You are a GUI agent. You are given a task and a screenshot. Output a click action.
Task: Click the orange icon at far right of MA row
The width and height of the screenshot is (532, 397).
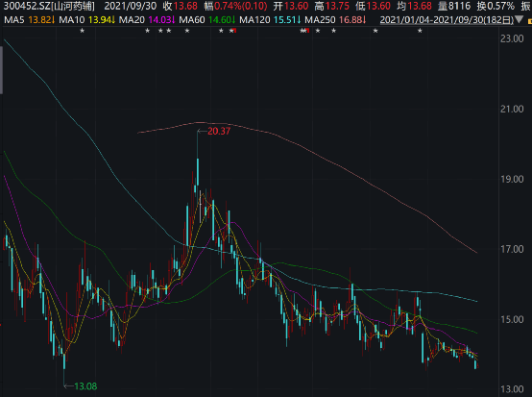click(530, 21)
